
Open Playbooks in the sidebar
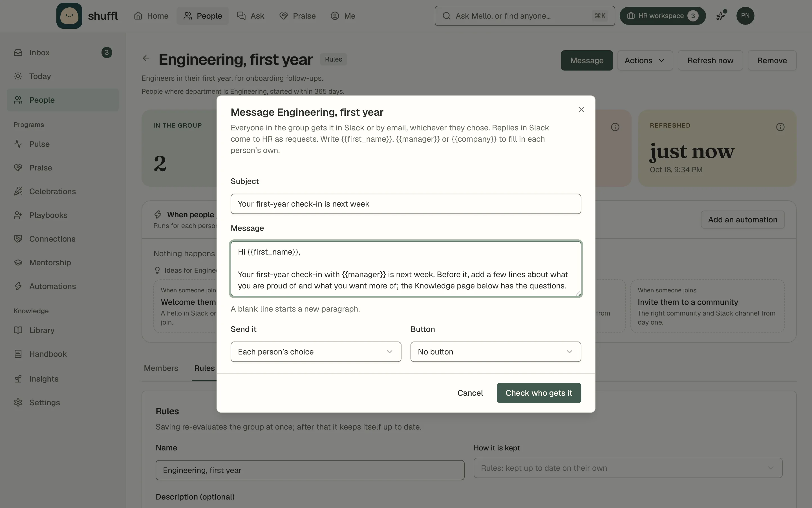pos(63,215)
